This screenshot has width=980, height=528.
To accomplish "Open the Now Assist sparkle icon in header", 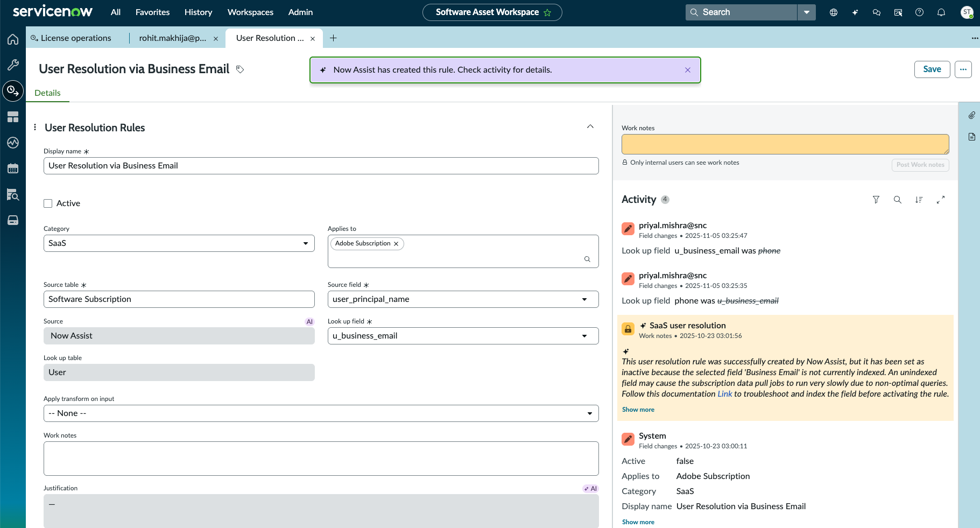I will click(855, 12).
